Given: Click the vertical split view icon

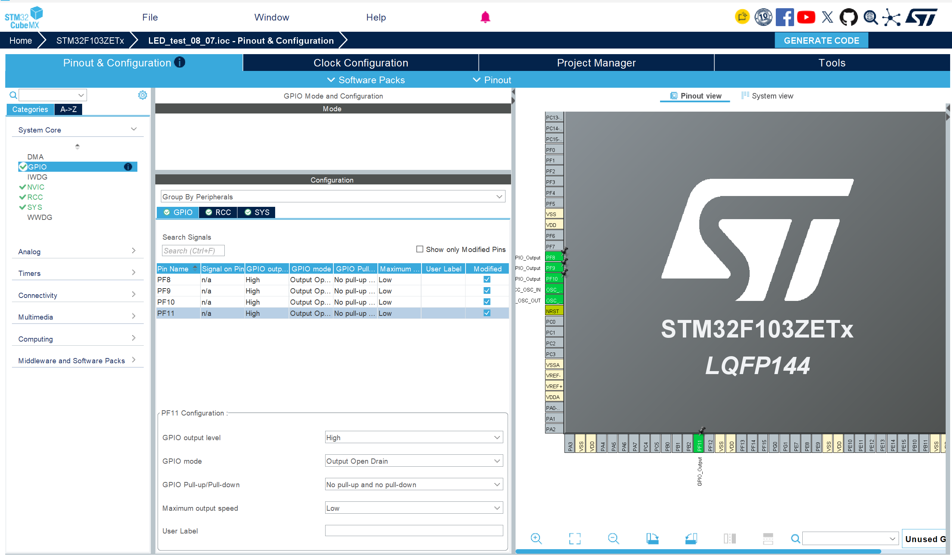Looking at the screenshot, I should click(729, 538).
